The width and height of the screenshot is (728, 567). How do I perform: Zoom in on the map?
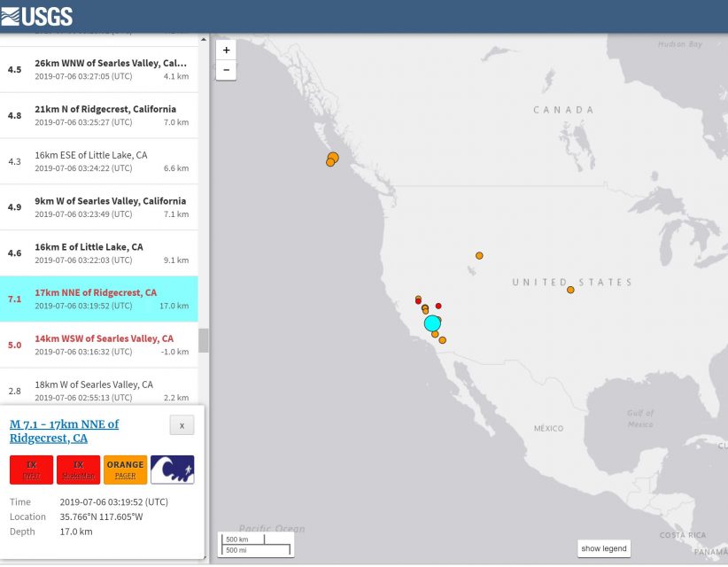226,50
